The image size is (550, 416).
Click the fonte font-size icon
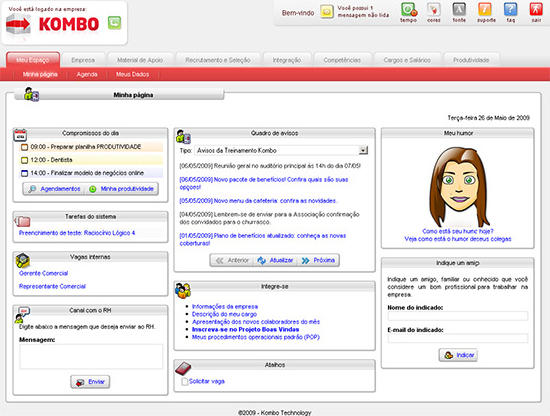click(459, 9)
